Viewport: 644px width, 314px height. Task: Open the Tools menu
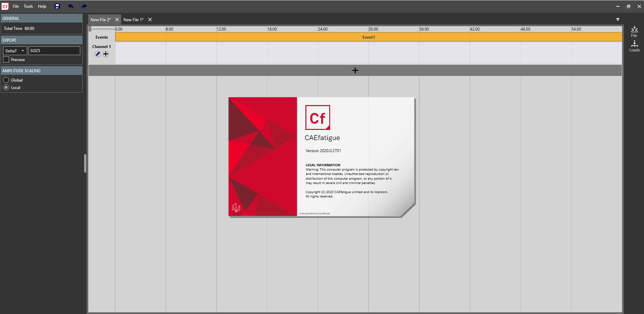[x=28, y=6]
